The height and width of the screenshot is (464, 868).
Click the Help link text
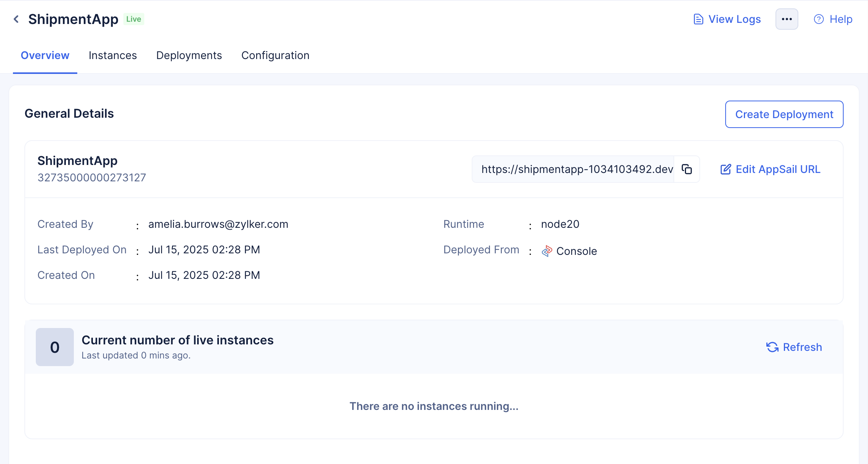pyautogui.click(x=841, y=19)
